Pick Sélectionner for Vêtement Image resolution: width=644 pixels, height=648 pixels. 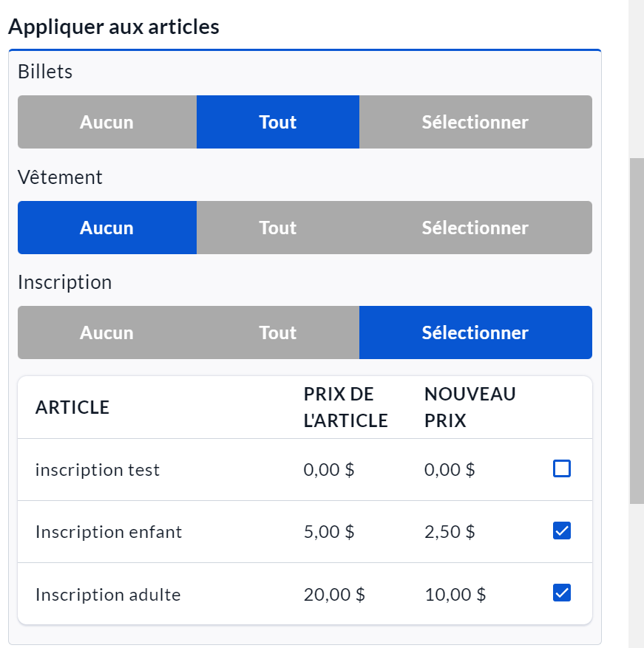[x=475, y=228]
